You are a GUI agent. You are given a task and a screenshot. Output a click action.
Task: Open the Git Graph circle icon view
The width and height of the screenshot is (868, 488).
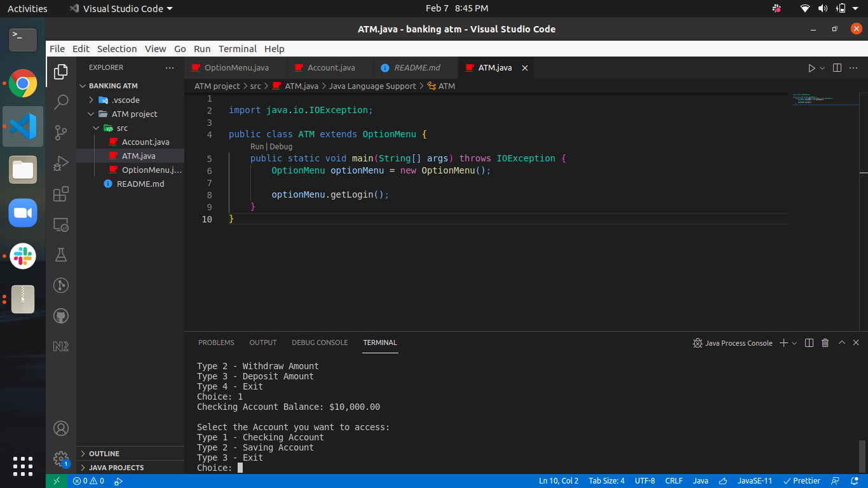tap(61, 285)
